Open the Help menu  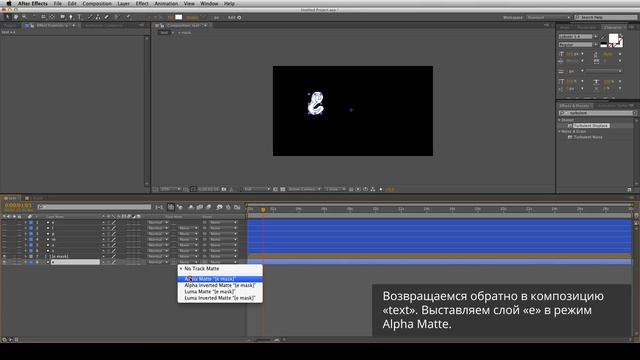click(x=229, y=3)
